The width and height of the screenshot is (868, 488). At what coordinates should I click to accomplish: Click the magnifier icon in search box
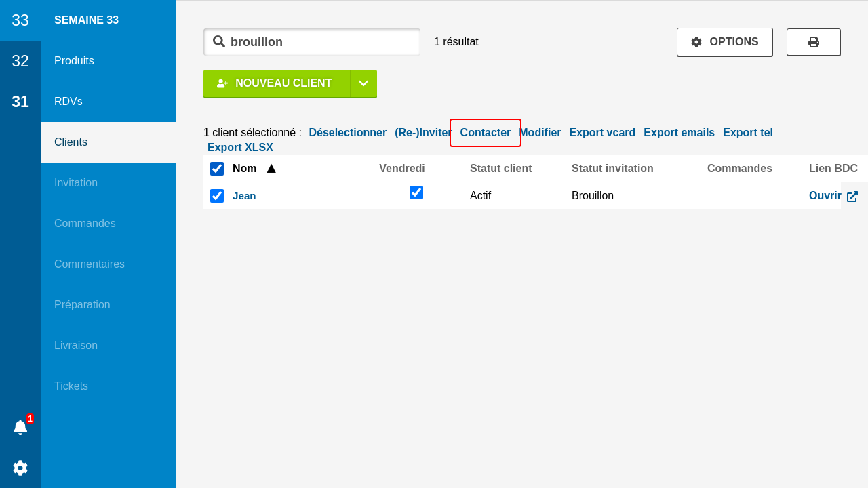(x=219, y=41)
